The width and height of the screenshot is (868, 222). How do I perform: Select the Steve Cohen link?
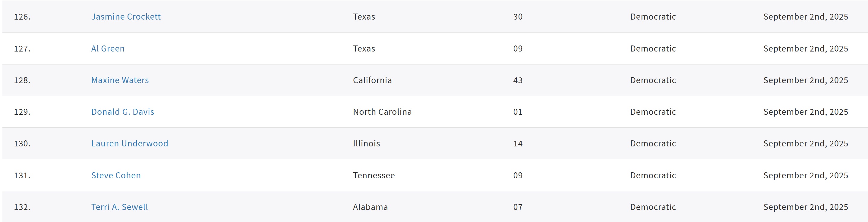pyautogui.click(x=116, y=176)
